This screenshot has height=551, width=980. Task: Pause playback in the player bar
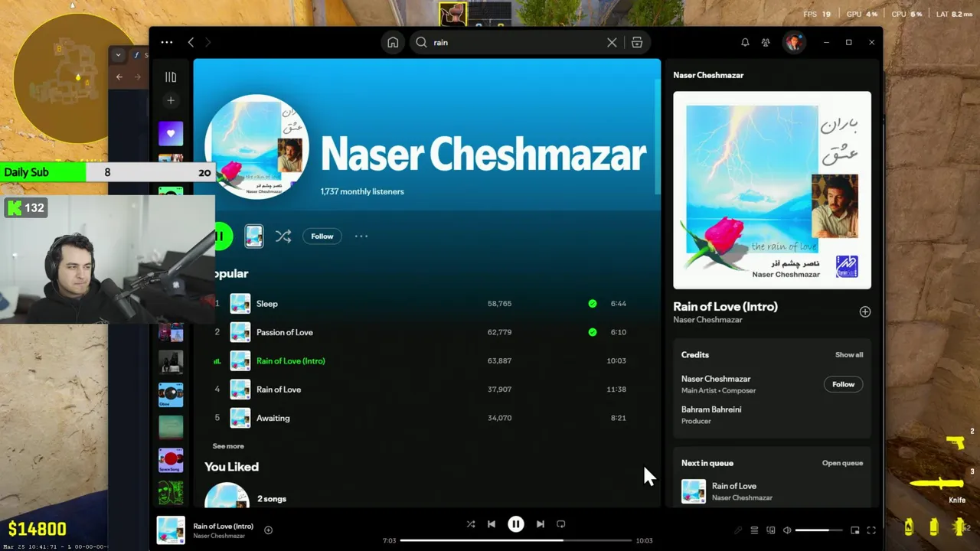[x=516, y=524]
